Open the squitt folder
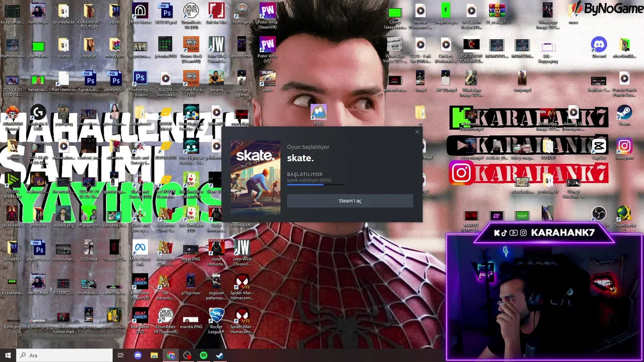 tap(115, 14)
